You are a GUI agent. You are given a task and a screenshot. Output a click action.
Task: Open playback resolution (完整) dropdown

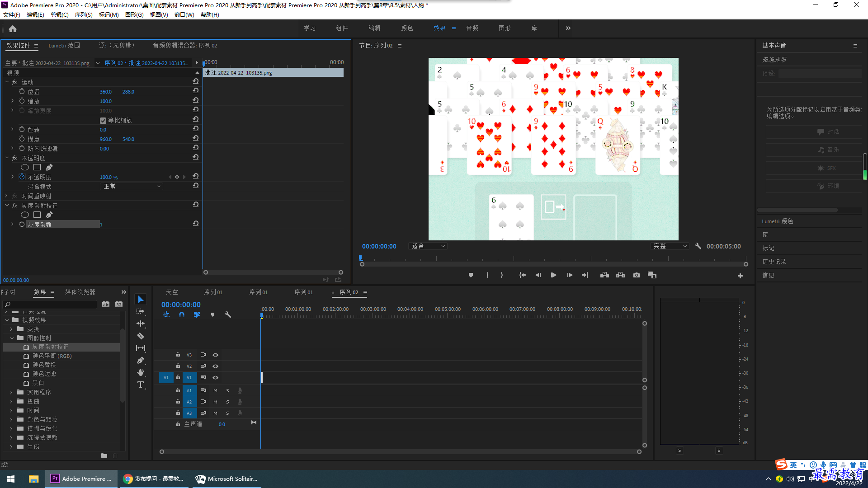coord(670,246)
